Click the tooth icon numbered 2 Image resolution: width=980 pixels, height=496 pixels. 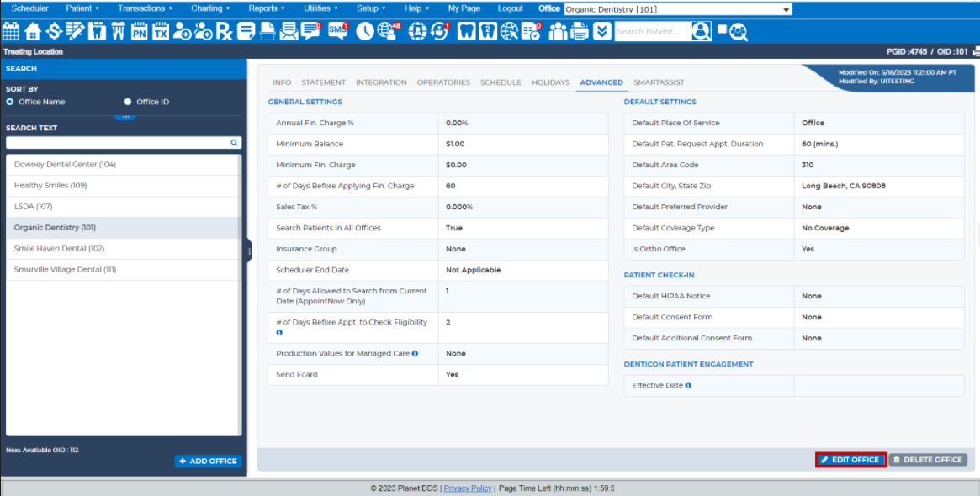(x=488, y=30)
